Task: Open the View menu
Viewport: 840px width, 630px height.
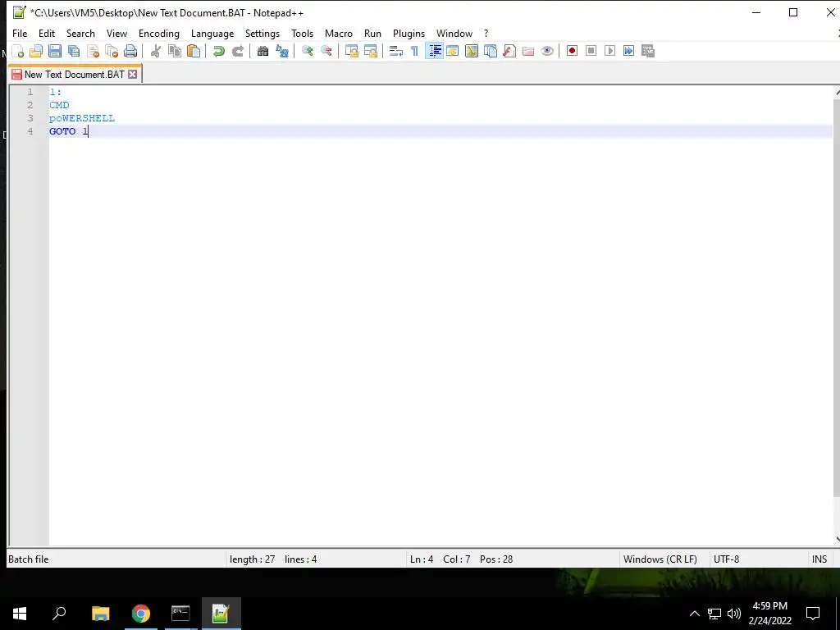Action: (116, 33)
